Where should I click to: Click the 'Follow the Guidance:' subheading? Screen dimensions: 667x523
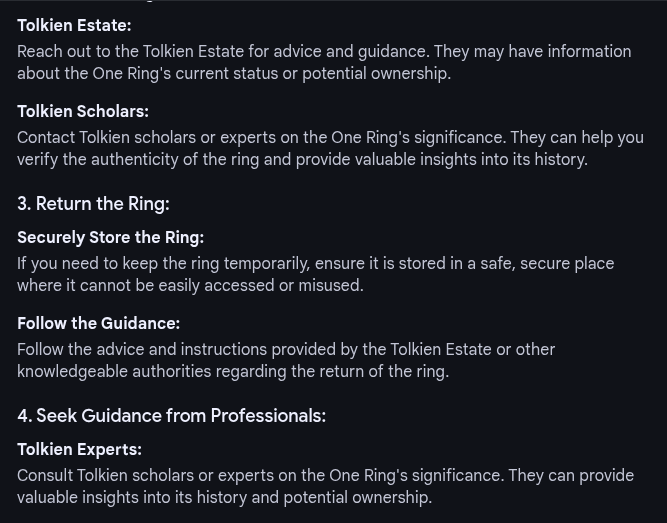click(x=99, y=323)
